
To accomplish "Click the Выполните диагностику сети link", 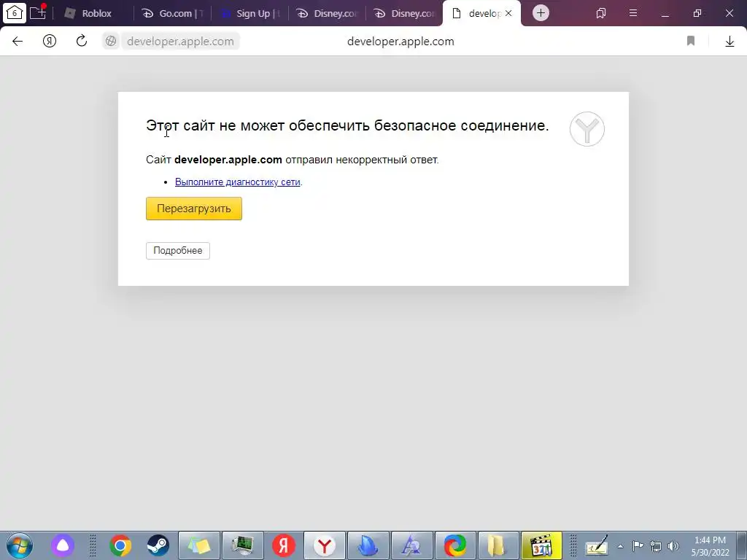I will (237, 182).
